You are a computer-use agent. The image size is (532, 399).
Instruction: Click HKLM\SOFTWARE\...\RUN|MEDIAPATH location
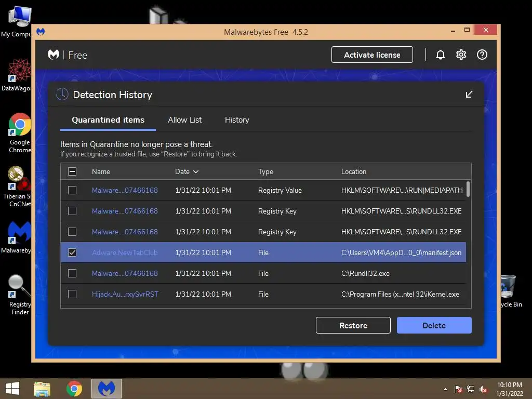click(x=402, y=190)
